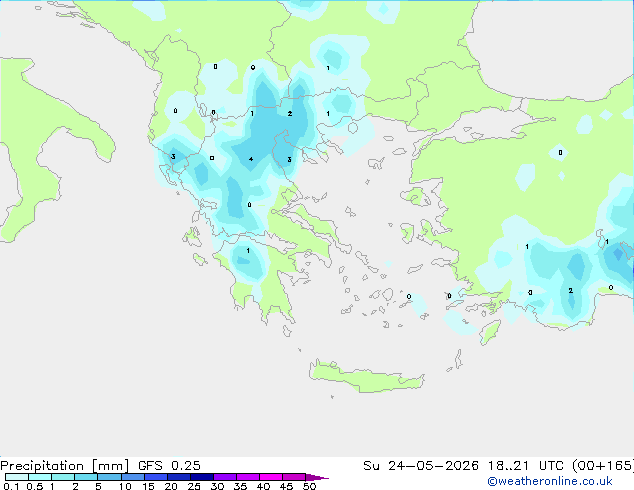Click the "50" legend scale label
634x490 pixels.
tap(309, 486)
